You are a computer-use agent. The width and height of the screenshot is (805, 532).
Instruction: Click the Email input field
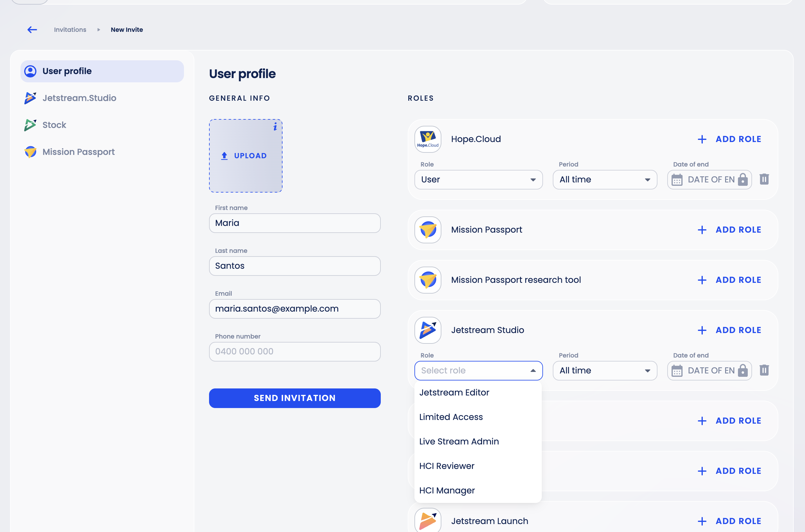pos(294,309)
